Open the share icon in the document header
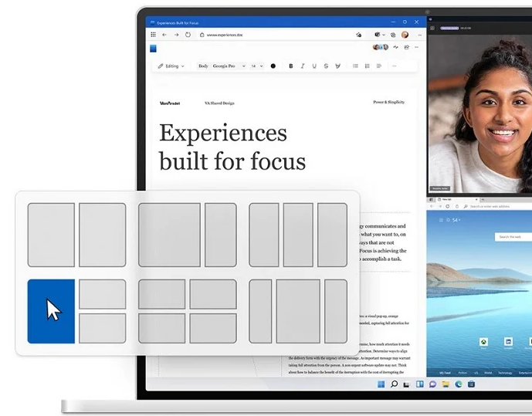Image resolution: width=532 pixels, height=416 pixels. (x=406, y=47)
